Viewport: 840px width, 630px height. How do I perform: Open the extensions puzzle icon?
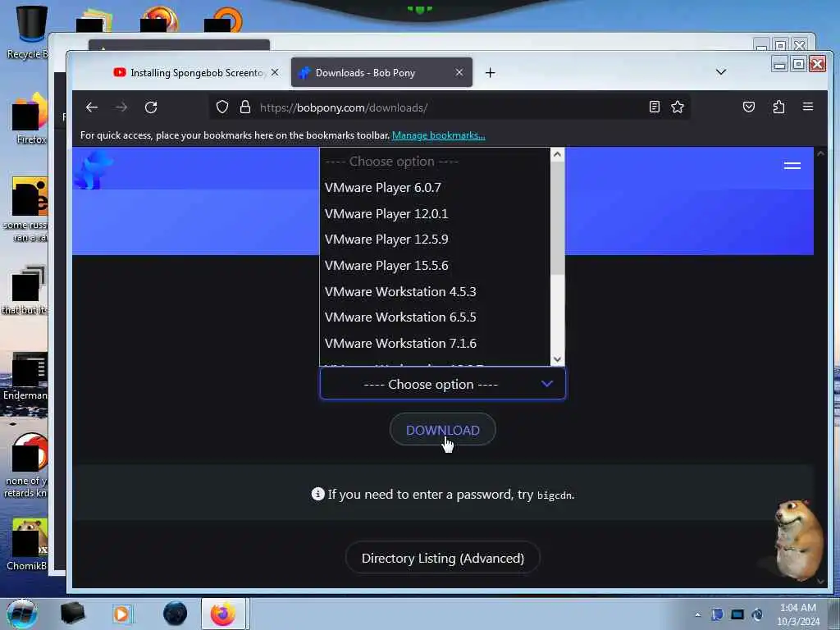(x=779, y=107)
